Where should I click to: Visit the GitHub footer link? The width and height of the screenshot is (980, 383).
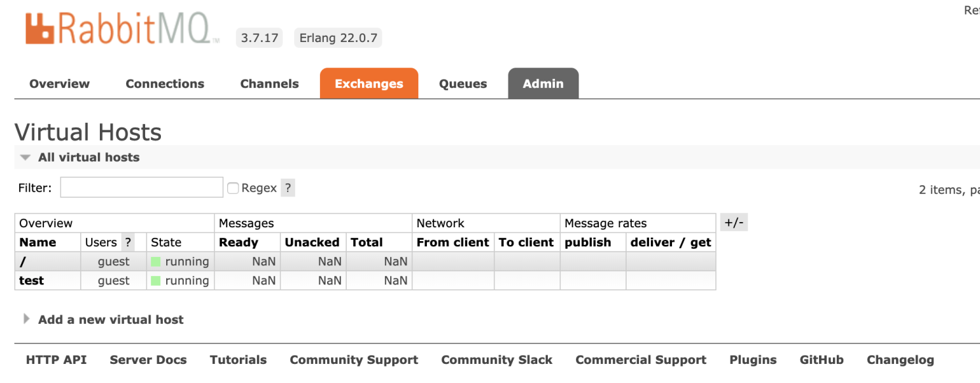pyautogui.click(x=822, y=360)
